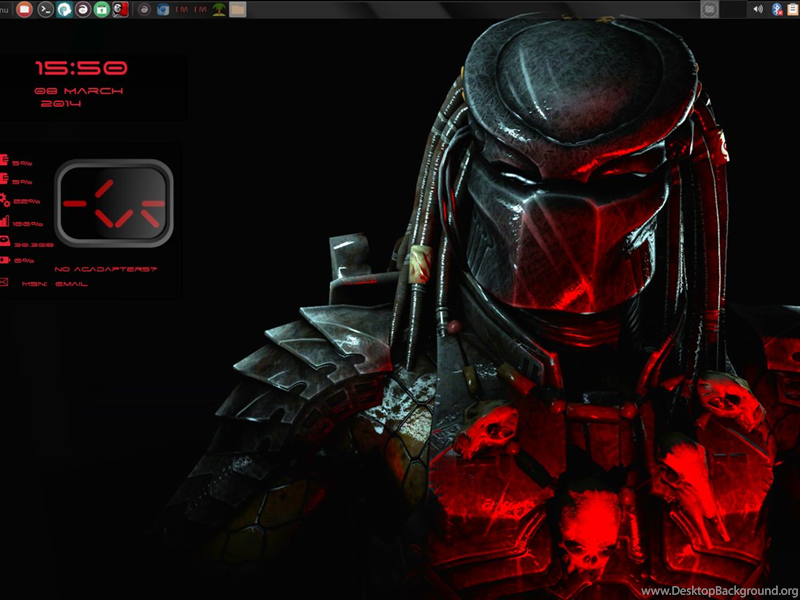Open the Menu button in the top panel
The image size is (800, 600).
[4, 10]
